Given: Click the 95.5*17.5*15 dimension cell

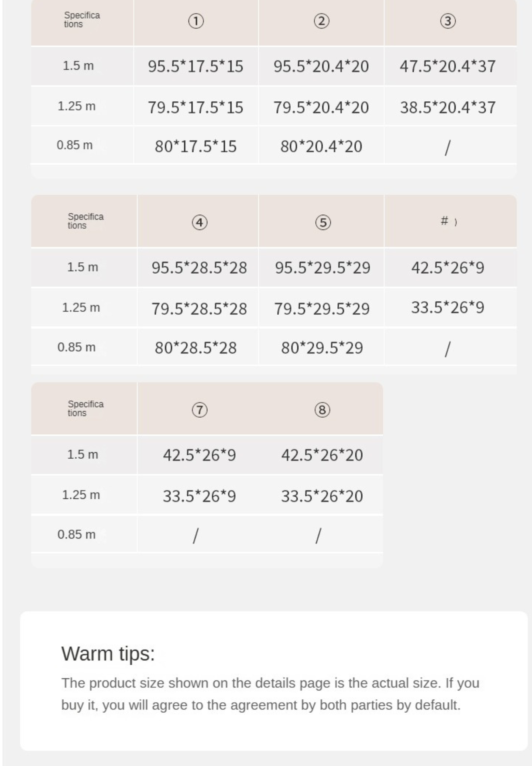Looking at the screenshot, I should click(196, 66).
